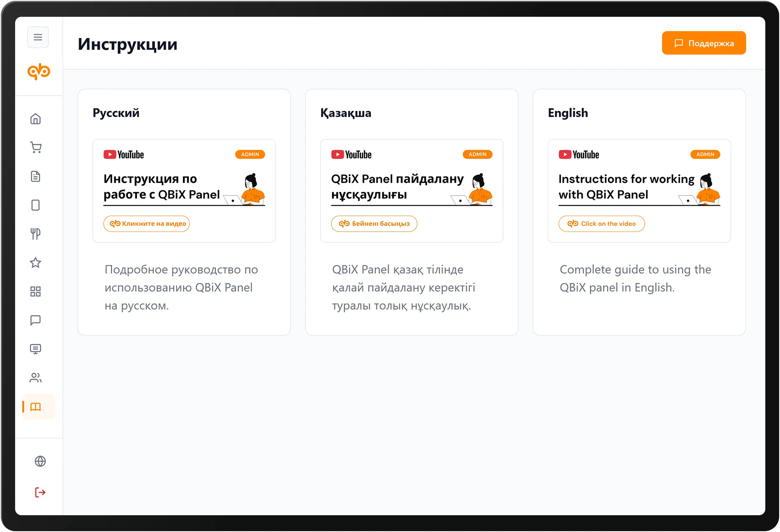780x532 pixels.
Task: Open the star favorites section
Action: [x=36, y=263]
